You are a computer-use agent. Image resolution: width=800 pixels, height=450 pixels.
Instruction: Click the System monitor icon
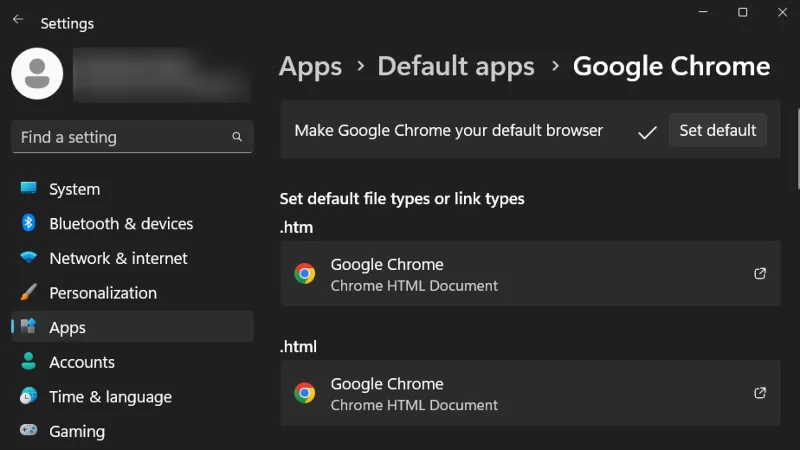[x=29, y=188]
